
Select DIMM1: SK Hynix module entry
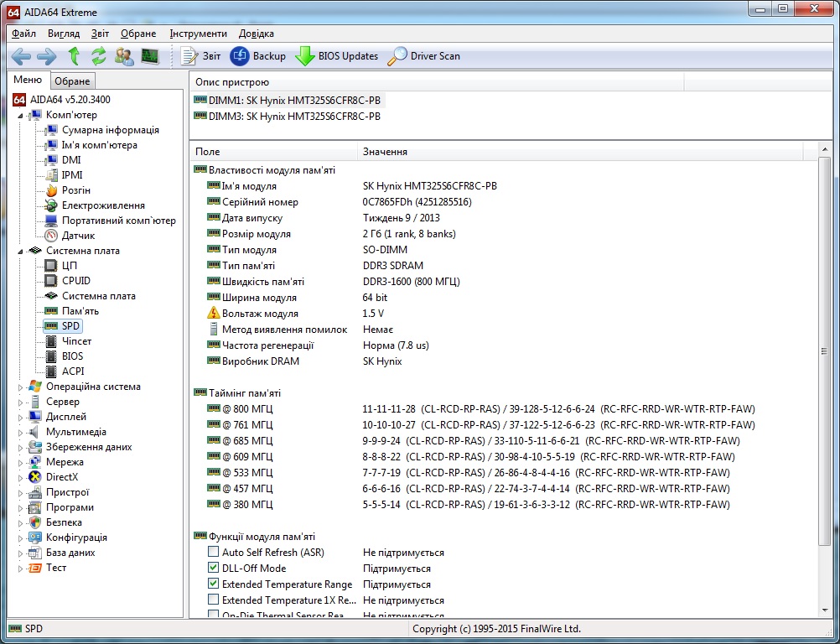[x=288, y=100]
